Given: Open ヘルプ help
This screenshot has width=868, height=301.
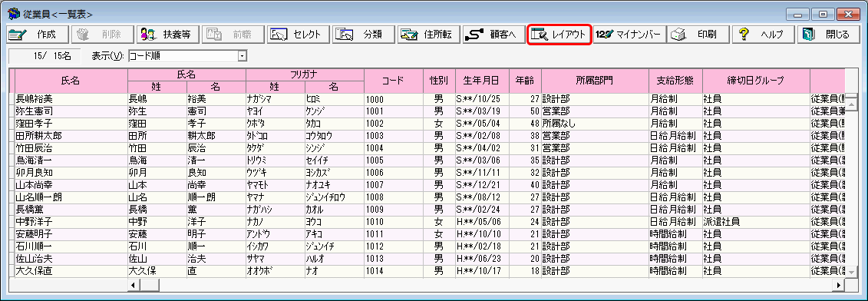Looking at the screenshot, I should click(763, 35).
